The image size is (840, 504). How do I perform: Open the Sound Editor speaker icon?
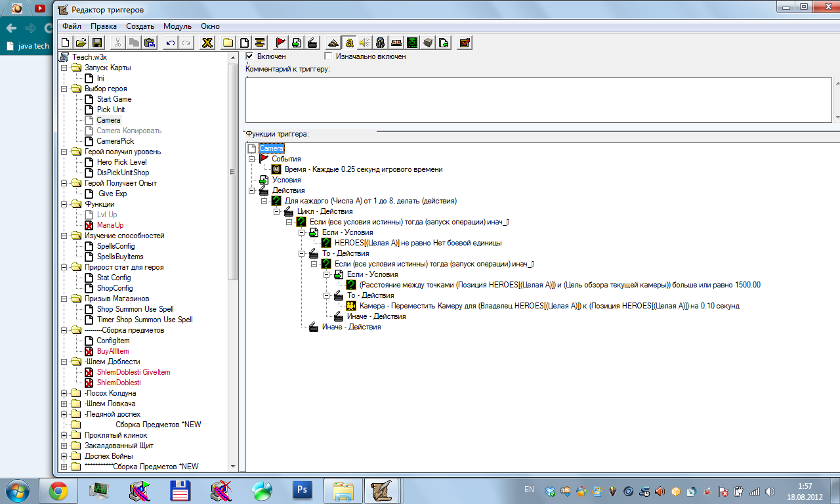click(365, 43)
